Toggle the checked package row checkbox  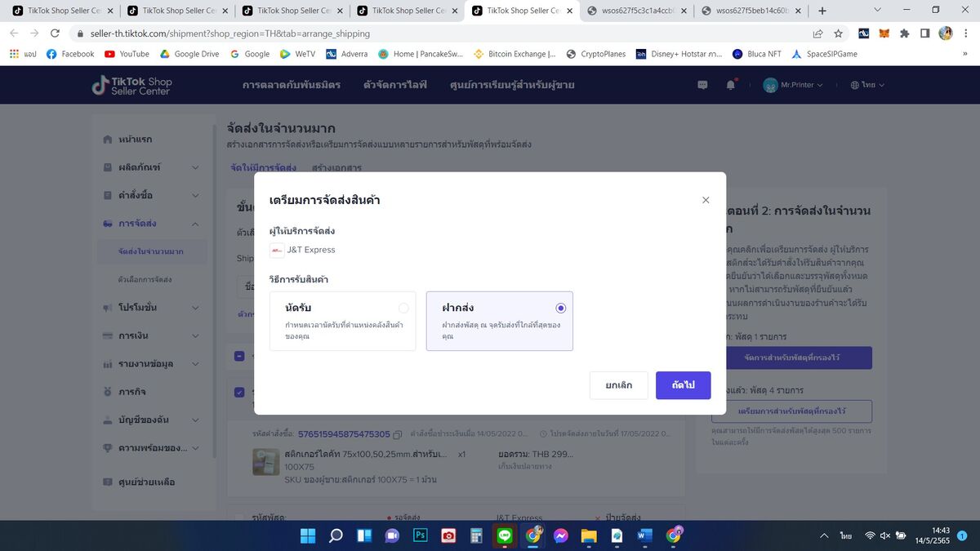[238, 393]
